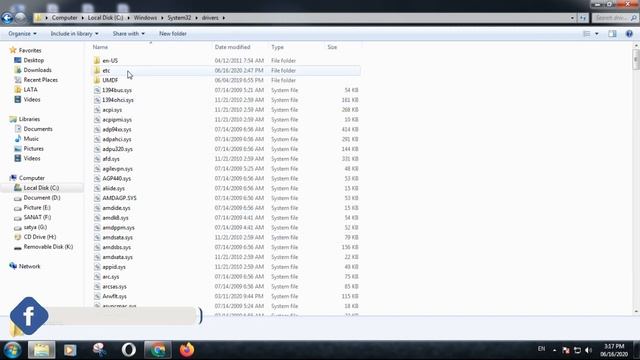Open Chrome from the taskbar
Screen dimensions: 640x360
point(158,350)
